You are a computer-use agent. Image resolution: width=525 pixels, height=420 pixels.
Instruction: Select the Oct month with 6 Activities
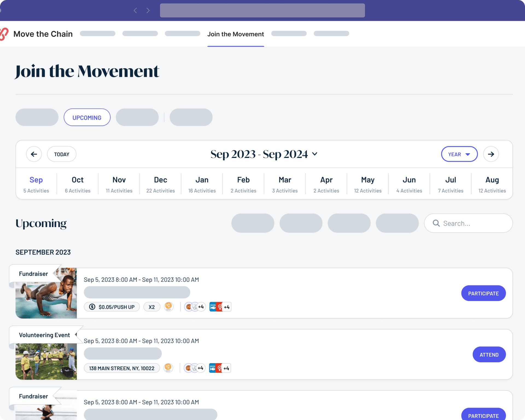point(78,184)
